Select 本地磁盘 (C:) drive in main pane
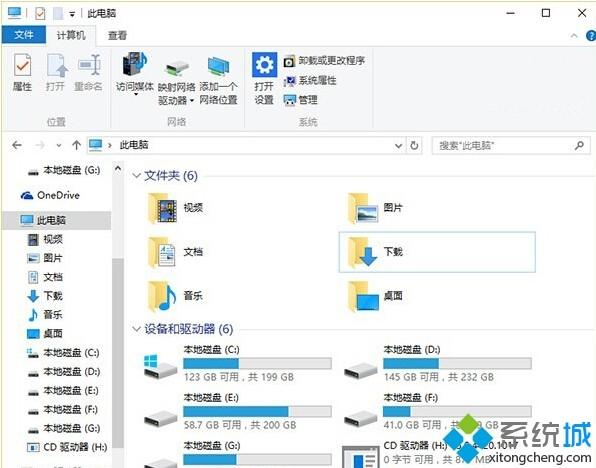 [237, 363]
